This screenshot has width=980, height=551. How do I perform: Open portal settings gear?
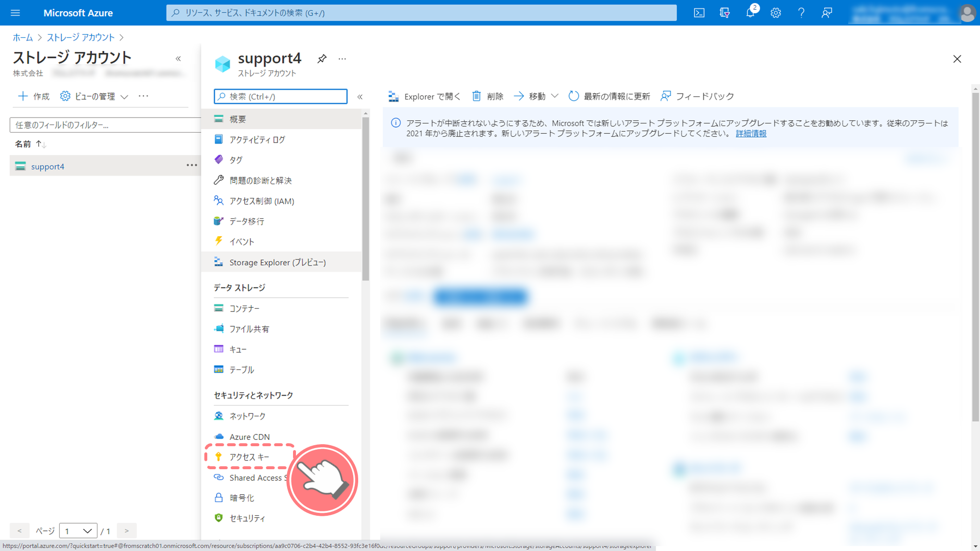776,13
